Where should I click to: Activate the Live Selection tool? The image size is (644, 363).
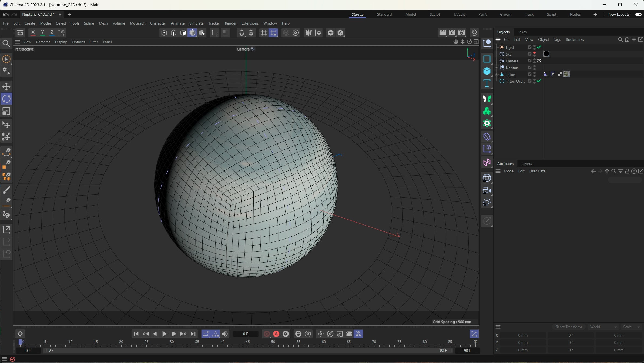pos(6,59)
